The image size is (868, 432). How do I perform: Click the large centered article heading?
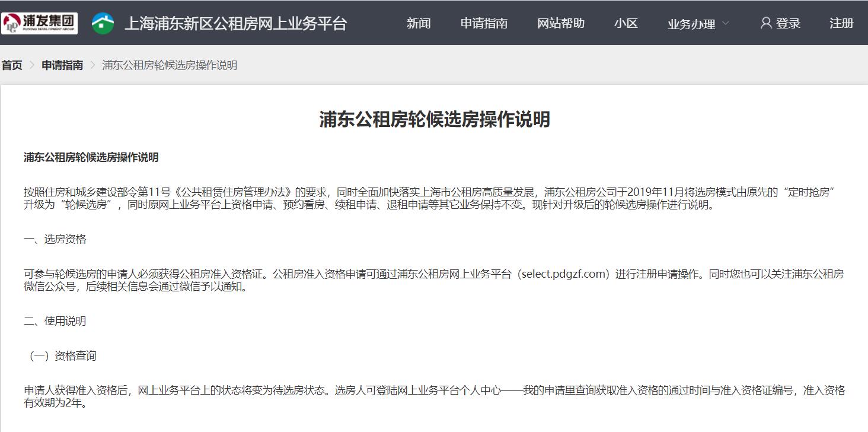(x=434, y=119)
